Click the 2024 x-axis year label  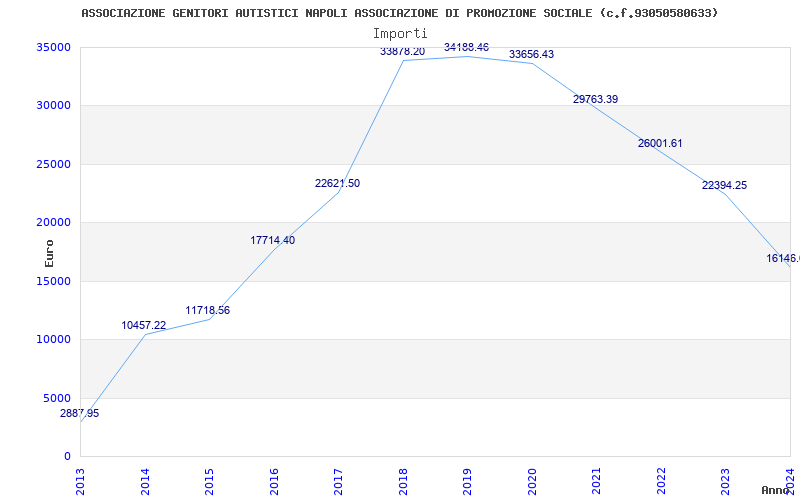point(790,481)
